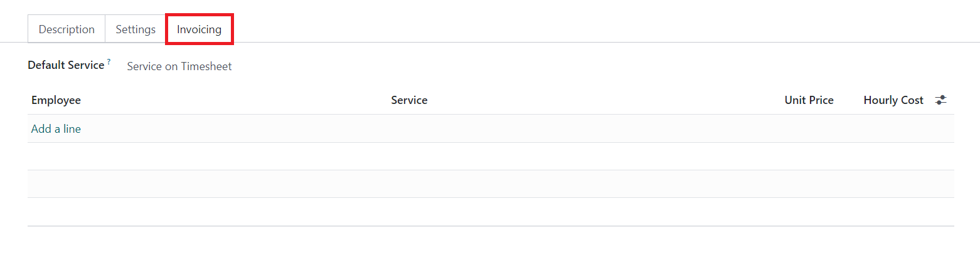Click the Unit Price cell in first empty row
Screen dimensions: 980x253
pyautogui.click(x=809, y=157)
